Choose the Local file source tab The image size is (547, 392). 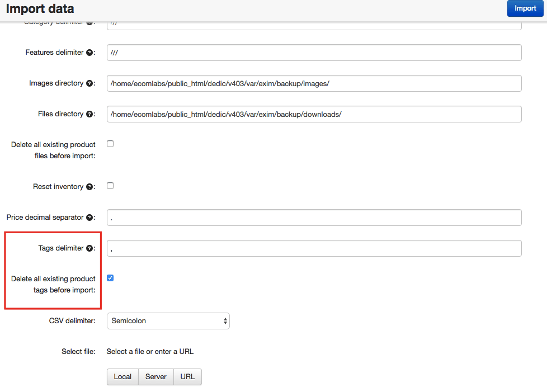[122, 377]
